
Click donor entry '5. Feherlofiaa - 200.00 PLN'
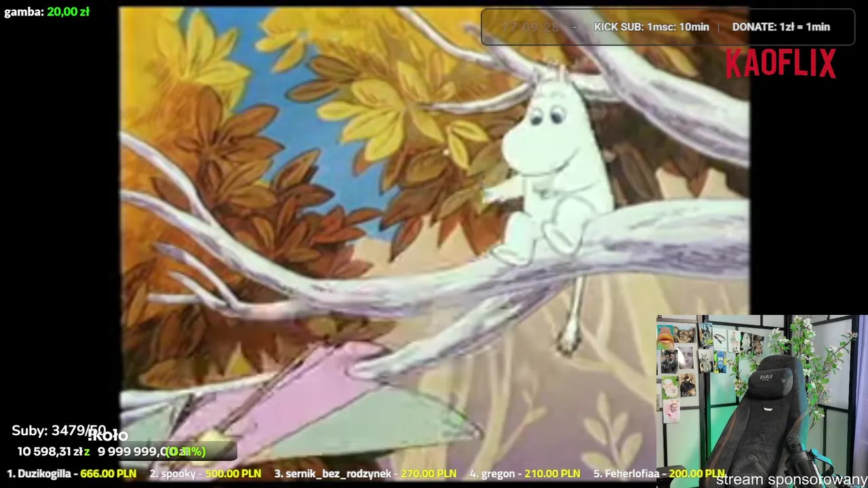coord(659,474)
